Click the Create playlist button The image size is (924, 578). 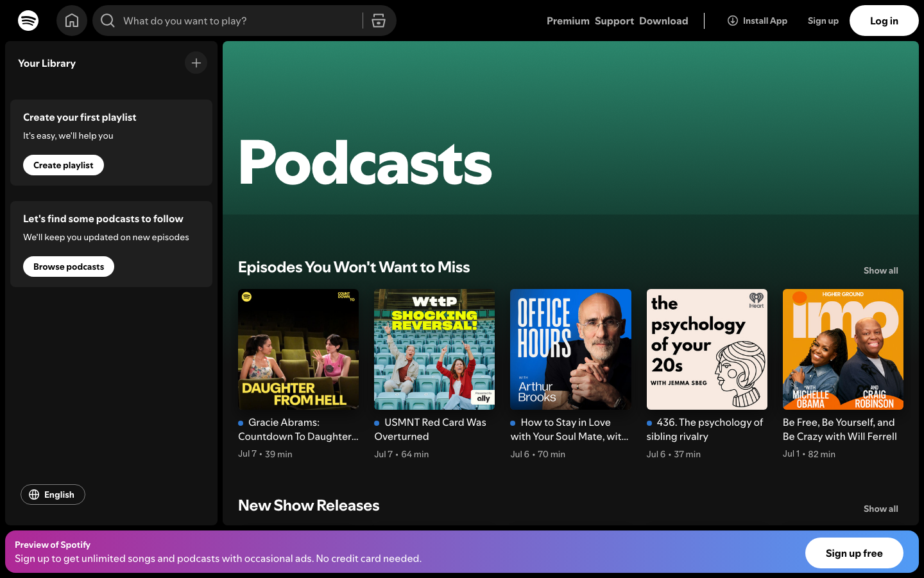pyautogui.click(x=64, y=165)
